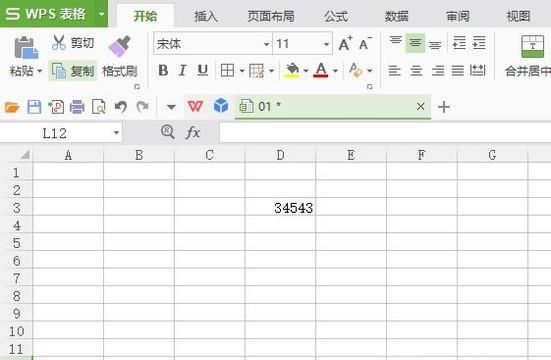Undo the last action
551x360 pixels.
tap(121, 107)
